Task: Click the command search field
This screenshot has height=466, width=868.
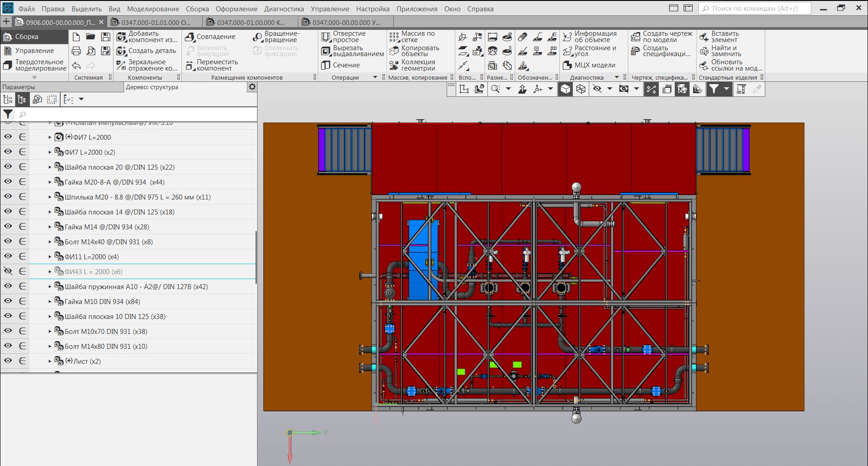Action: point(754,9)
